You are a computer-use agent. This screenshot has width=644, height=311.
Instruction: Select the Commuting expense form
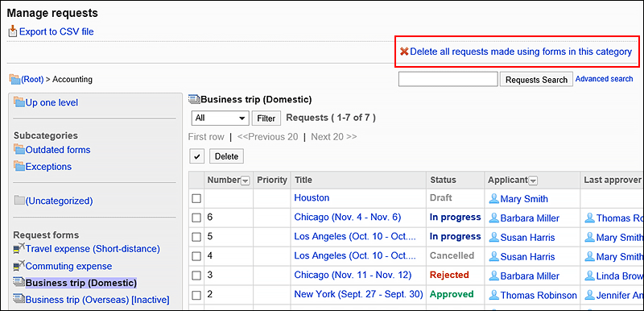point(68,266)
